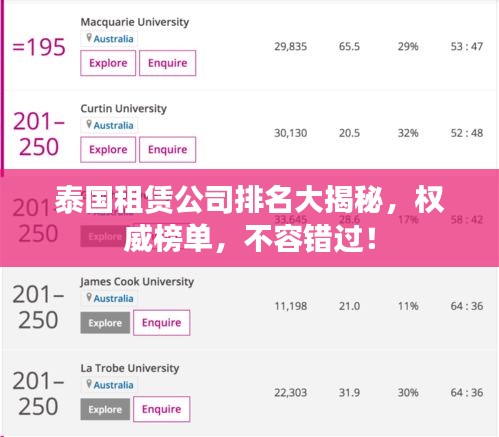Click Enquire button for La Trobe University

point(161,409)
